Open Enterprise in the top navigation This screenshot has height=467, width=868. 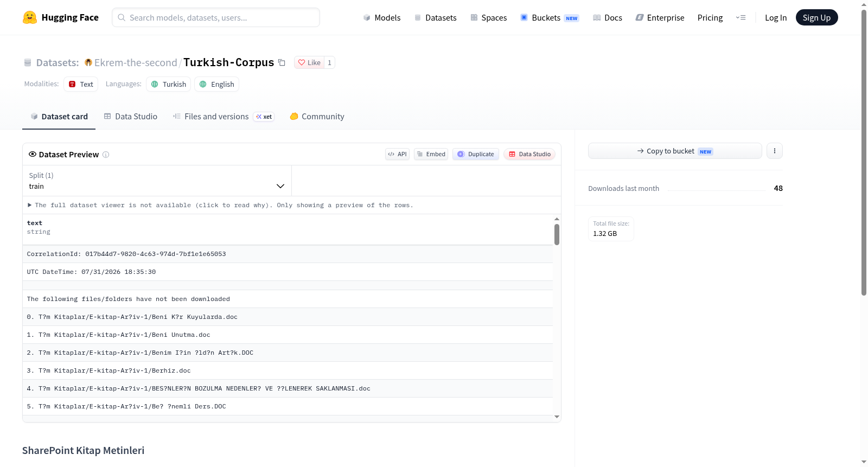(x=660, y=17)
